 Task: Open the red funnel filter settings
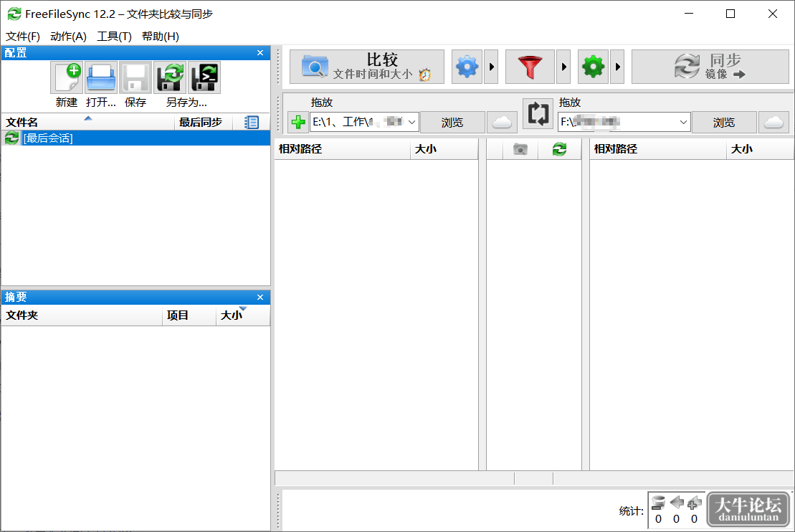[530, 67]
